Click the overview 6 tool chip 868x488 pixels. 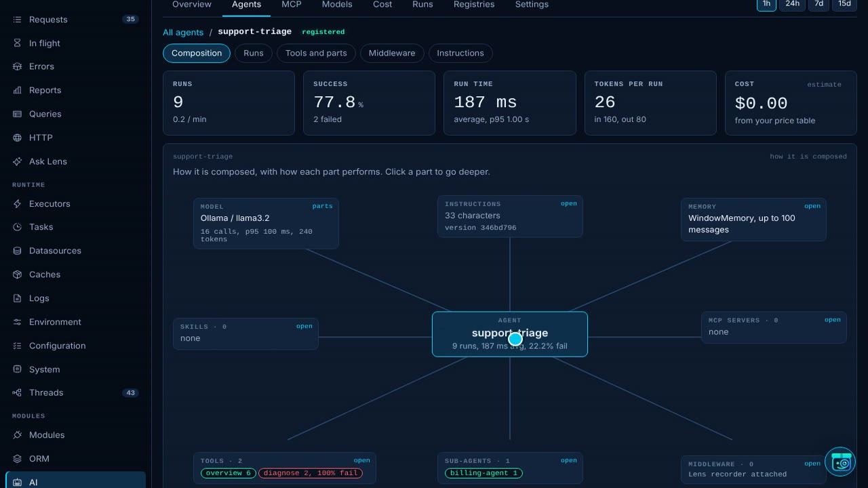229,473
